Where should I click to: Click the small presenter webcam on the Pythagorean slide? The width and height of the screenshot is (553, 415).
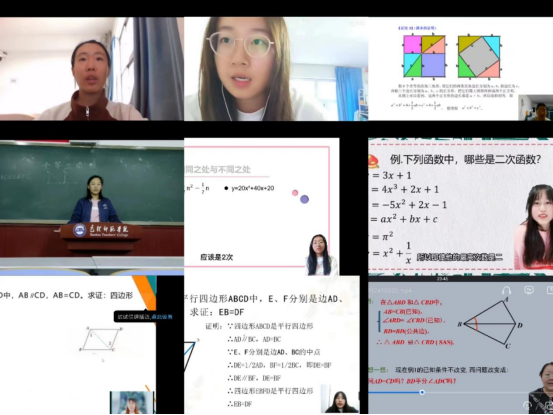point(535,108)
